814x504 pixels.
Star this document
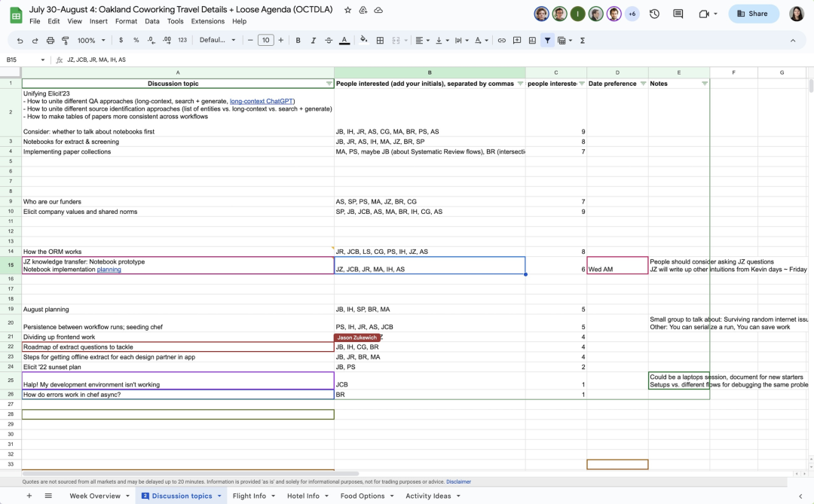(347, 10)
